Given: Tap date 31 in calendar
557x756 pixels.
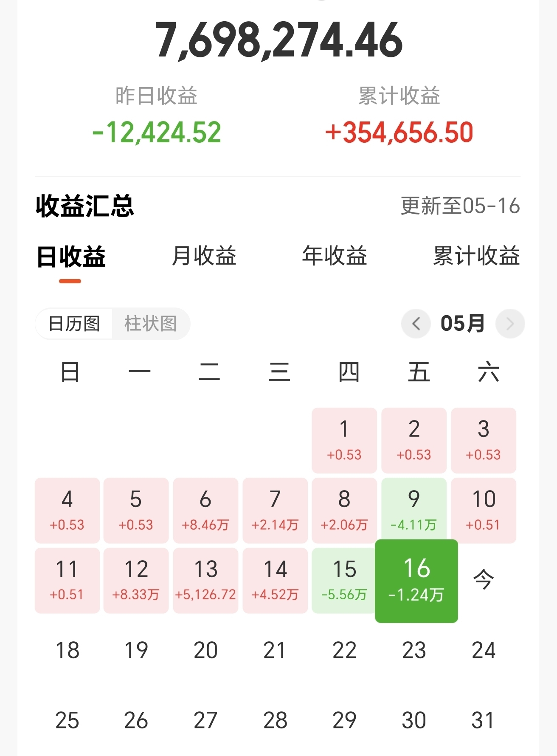Looking at the screenshot, I should coord(483,720).
